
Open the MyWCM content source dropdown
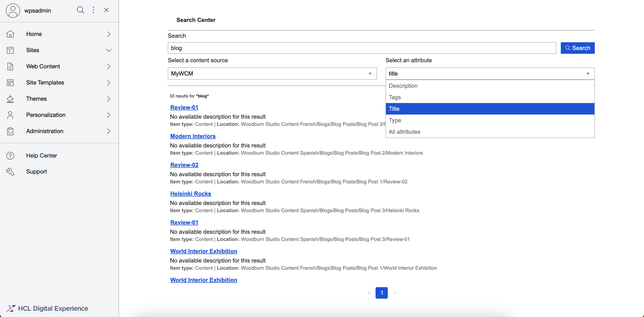point(272,74)
